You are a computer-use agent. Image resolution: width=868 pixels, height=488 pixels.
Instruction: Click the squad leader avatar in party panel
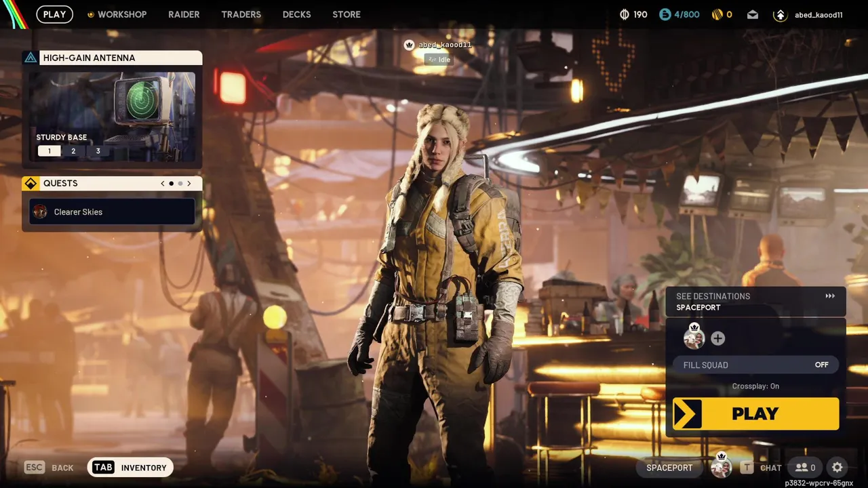click(x=694, y=338)
